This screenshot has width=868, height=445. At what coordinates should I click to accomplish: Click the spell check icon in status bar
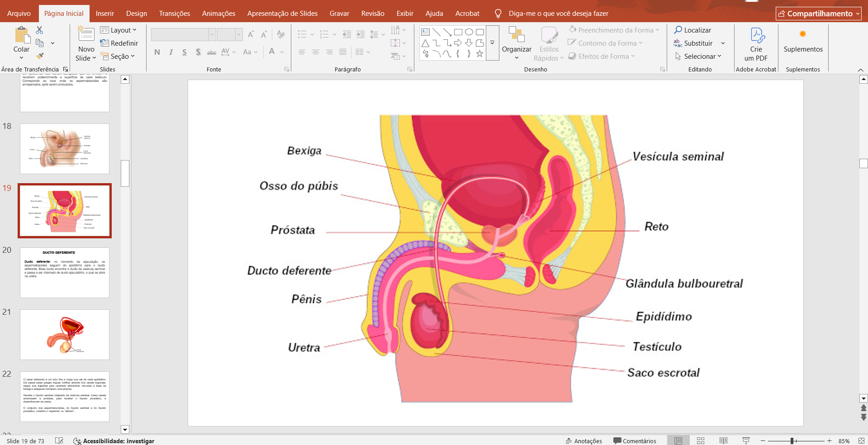pos(59,440)
